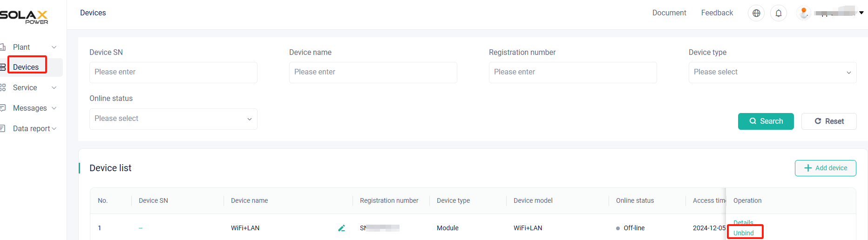Click the Messages sidebar icon

(2, 108)
